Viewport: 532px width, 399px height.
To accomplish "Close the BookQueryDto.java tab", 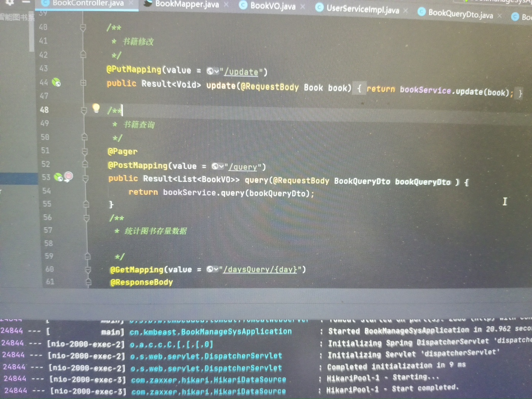I will (500, 16).
